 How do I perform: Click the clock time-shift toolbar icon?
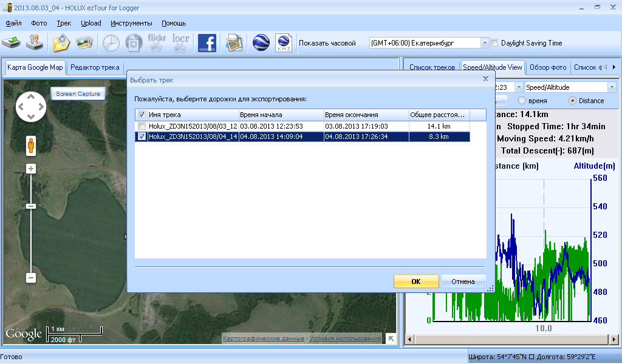111,43
